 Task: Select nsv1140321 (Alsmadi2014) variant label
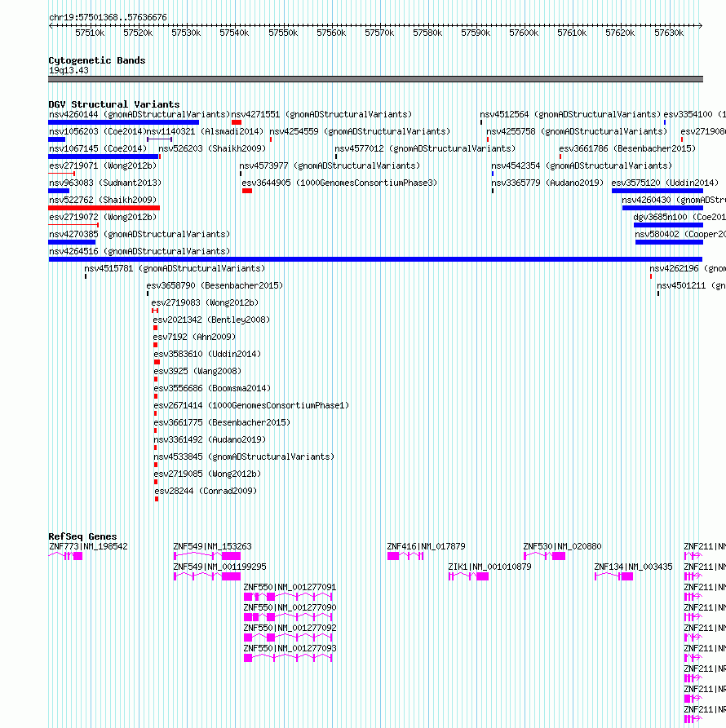[x=205, y=131]
